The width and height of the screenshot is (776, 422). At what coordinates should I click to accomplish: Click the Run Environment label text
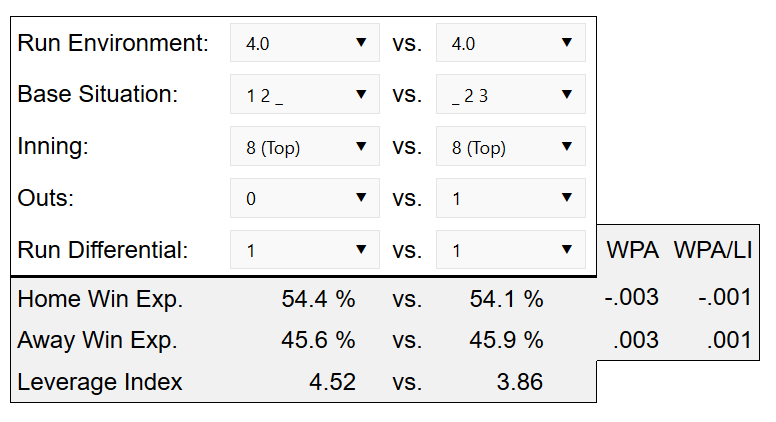(114, 43)
